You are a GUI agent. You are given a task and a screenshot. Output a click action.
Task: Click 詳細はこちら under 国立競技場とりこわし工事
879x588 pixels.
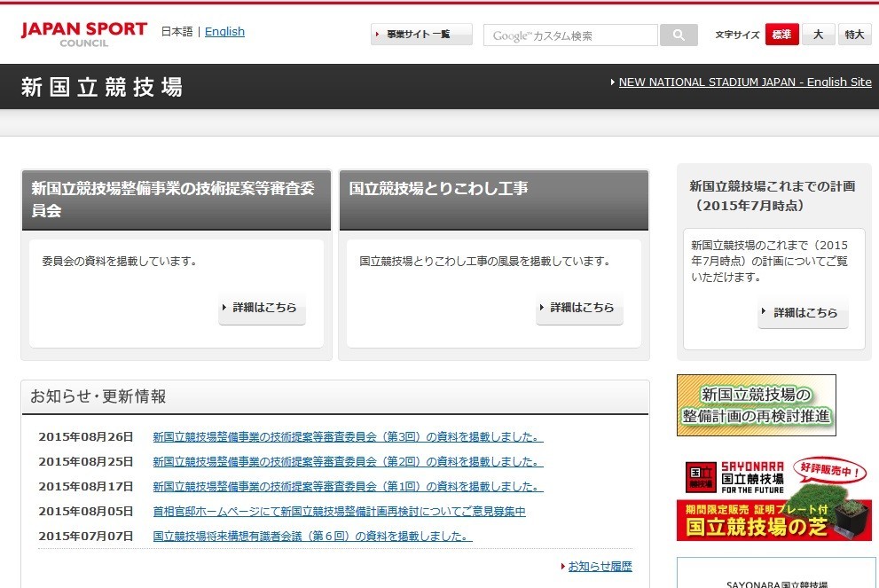pyautogui.click(x=579, y=309)
